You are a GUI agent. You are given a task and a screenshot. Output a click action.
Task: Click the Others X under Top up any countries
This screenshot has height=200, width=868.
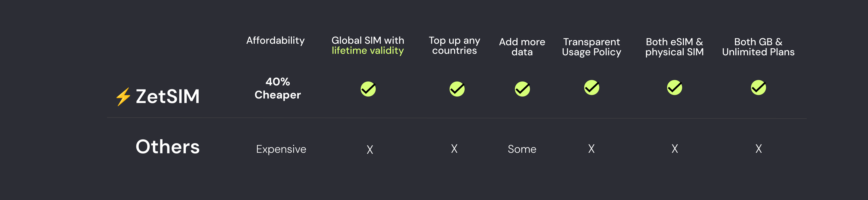click(454, 149)
